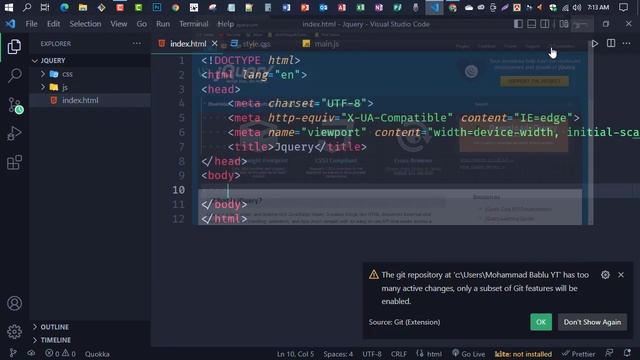Close the index.html tab

point(214,43)
